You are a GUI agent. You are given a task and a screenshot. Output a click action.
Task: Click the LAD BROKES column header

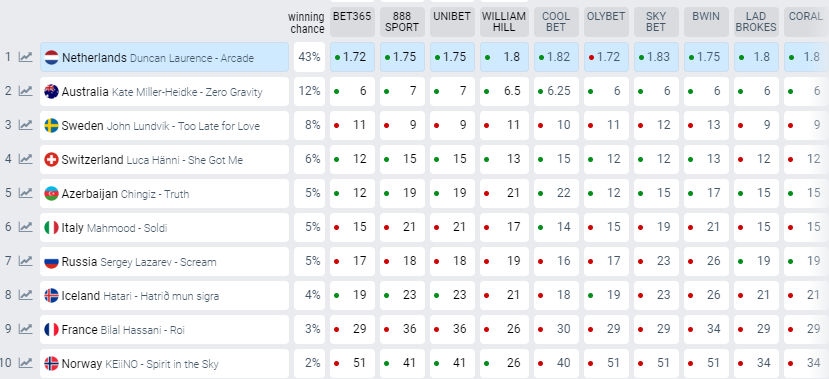click(756, 22)
